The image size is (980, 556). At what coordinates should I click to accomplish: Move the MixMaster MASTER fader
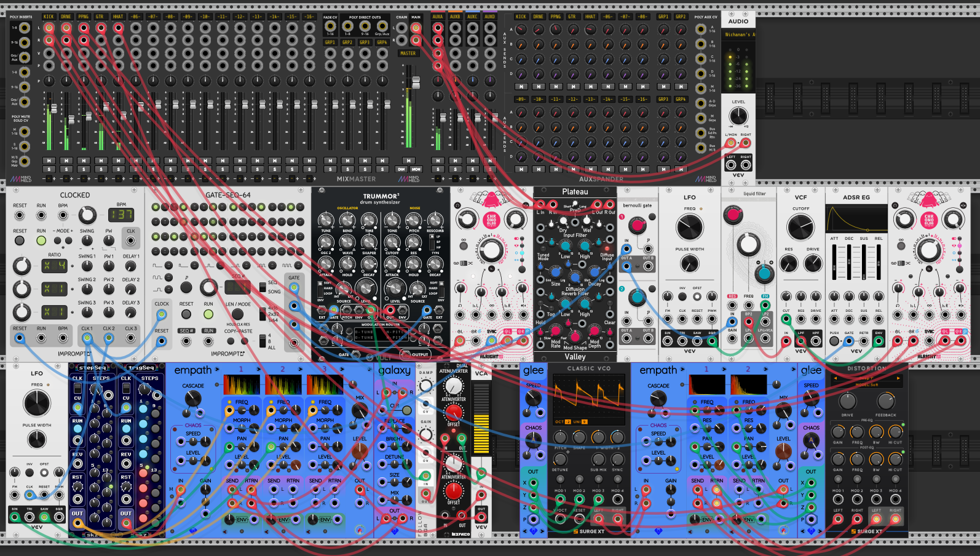[416, 82]
